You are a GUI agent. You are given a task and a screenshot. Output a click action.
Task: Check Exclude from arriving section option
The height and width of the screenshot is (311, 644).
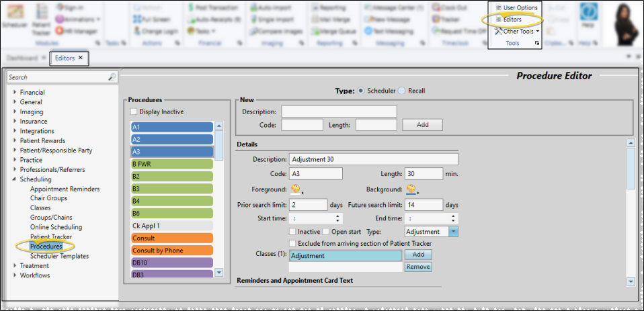point(292,243)
